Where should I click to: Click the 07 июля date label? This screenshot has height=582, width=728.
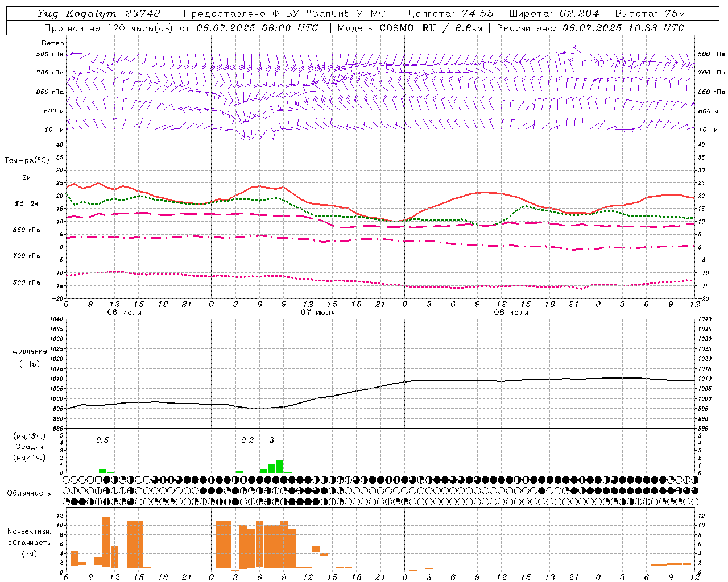(318, 313)
